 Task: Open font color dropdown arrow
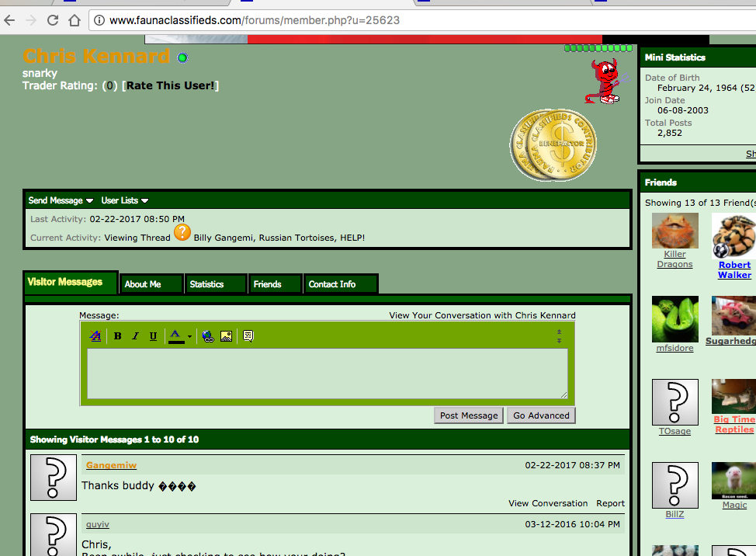189,336
